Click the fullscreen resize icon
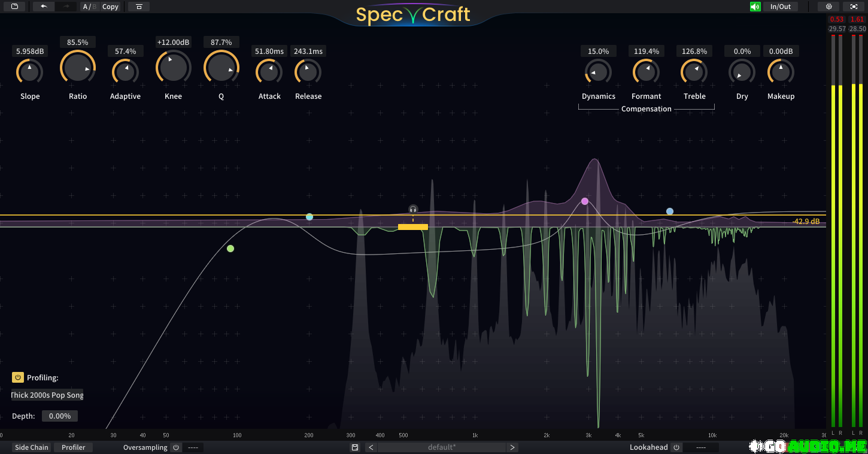The width and height of the screenshot is (868, 454). 854,7
